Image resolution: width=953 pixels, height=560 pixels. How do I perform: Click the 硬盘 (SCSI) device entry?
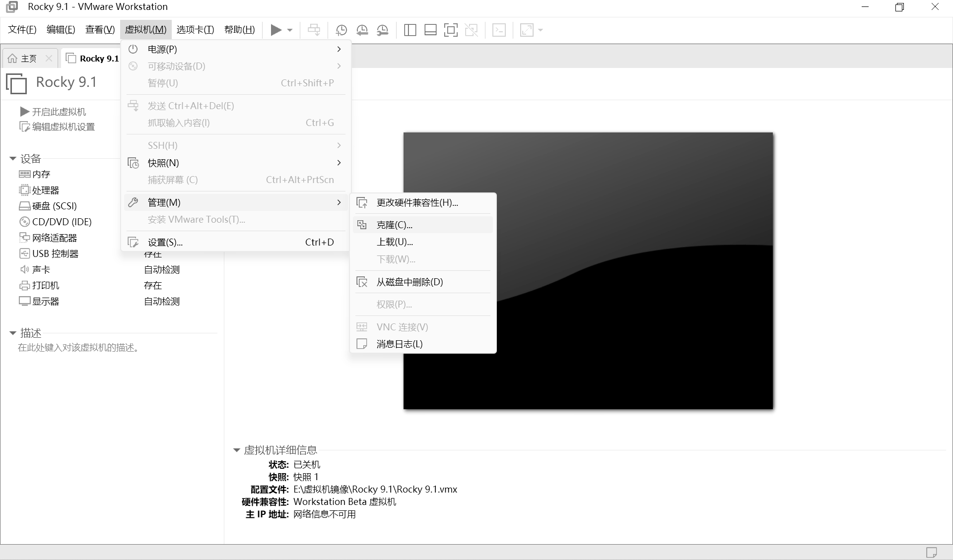(54, 206)
